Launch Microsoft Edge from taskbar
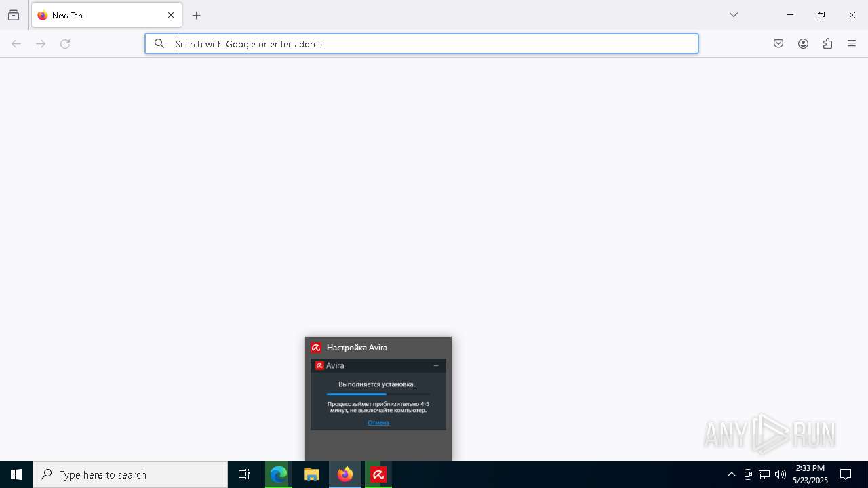Screen dimensions: 868x488 point(279,474)
